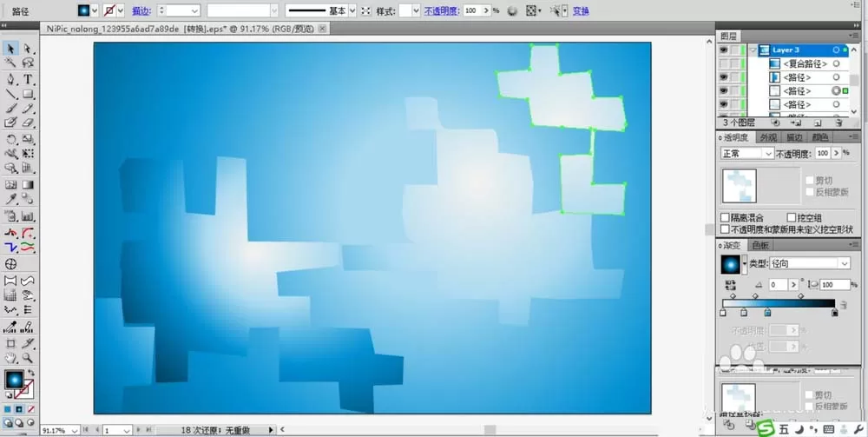Enable the 隔离混合 checkbox
This screenshot has height=437, width=868.
pos(725,218)
